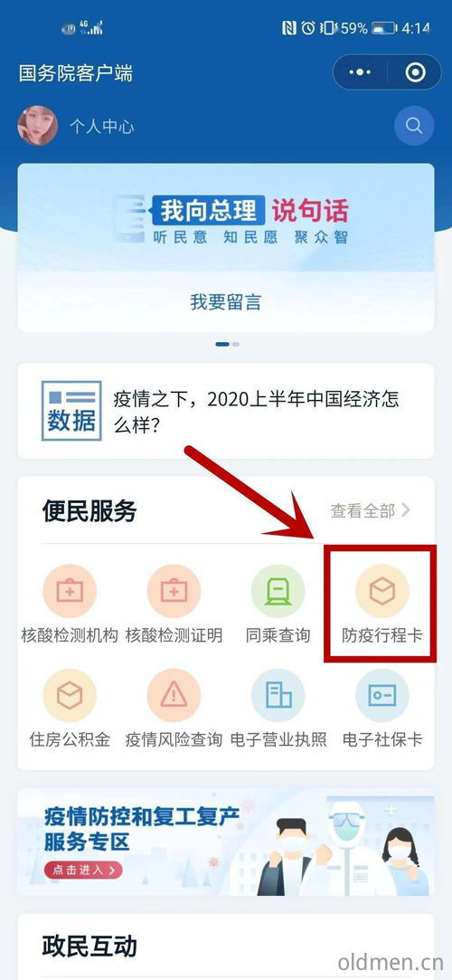The image size is (452, 980).
Task: Open 电子社保卡 card icon
Action: 382,695
